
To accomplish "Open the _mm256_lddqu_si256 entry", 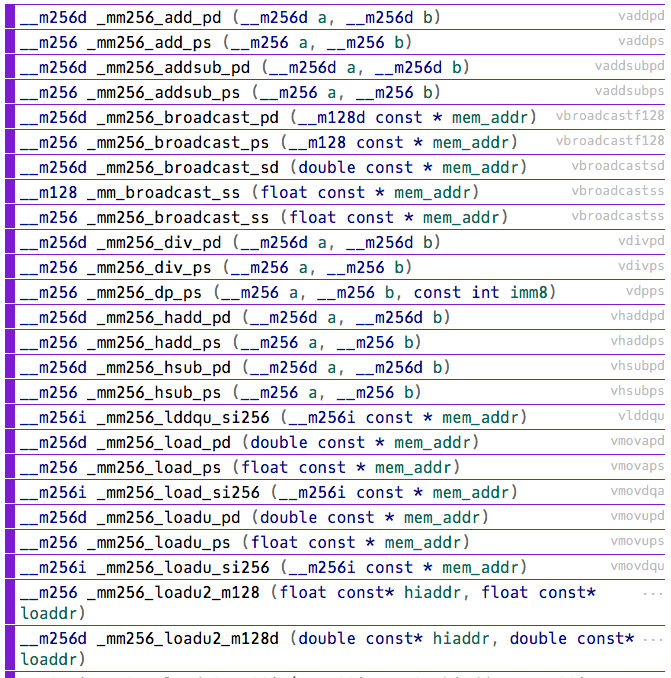I will coord(335,417).
